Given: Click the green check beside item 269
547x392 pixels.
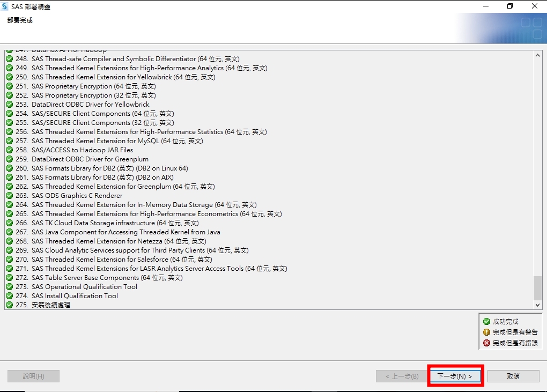Looking at the screenshot, I should point(10,250).
